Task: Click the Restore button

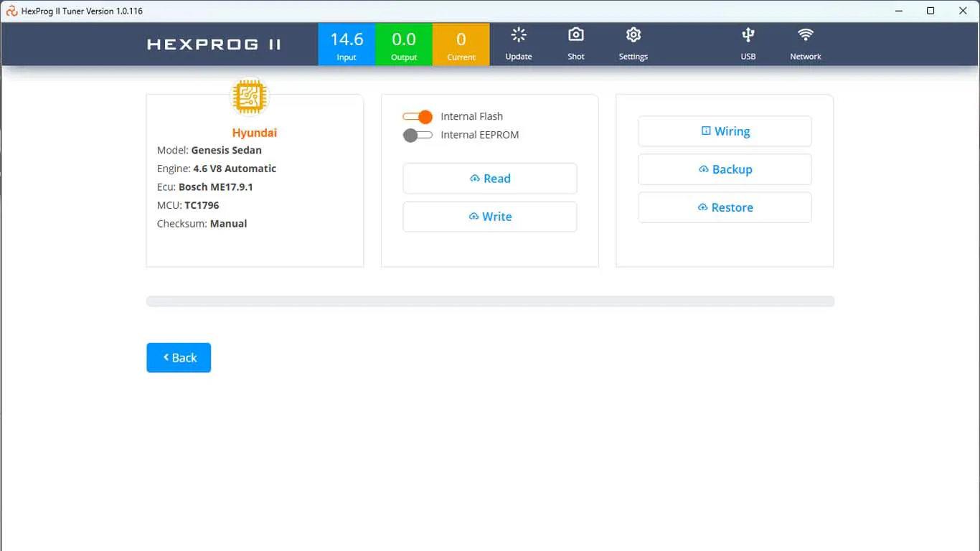Action: (725, 207)
